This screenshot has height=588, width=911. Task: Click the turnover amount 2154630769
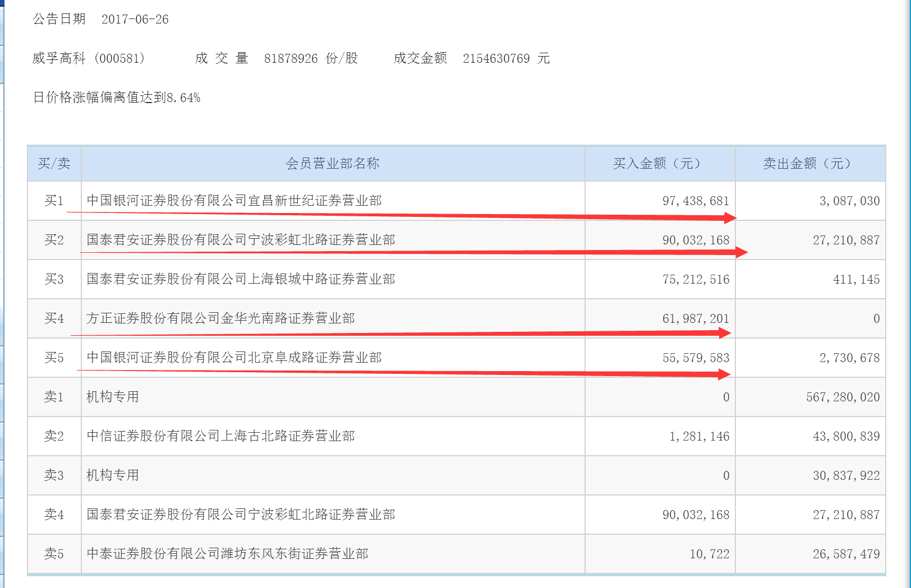pyautogui.click(x=496, y=58)
